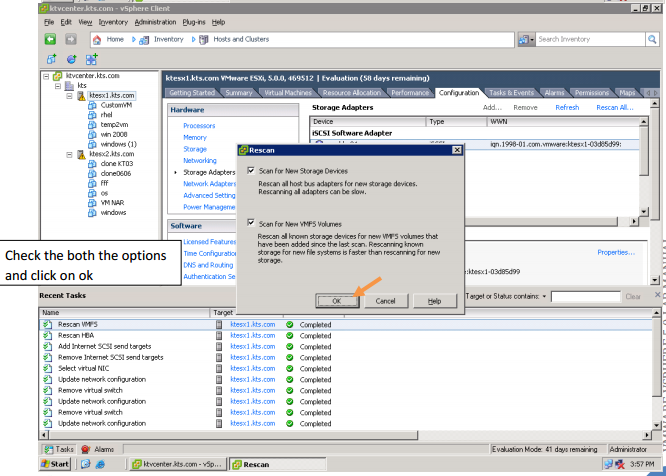Click the Tasks icon in status bar
The width and height of the screenshot is (666, 476).
pyautogui.click(x=49, y=449)
